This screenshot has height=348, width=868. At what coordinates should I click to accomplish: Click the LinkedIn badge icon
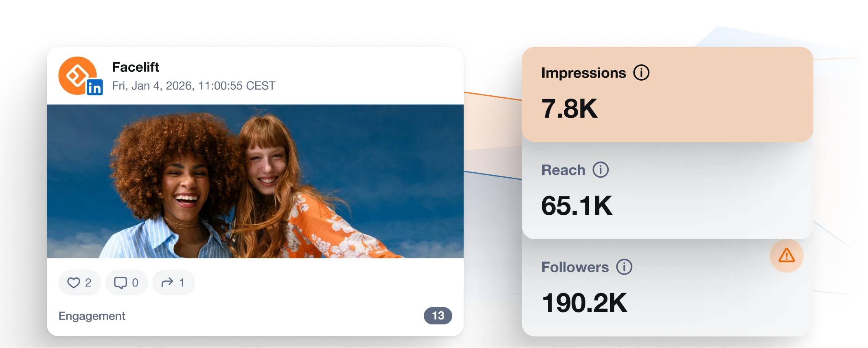[94, 87]
